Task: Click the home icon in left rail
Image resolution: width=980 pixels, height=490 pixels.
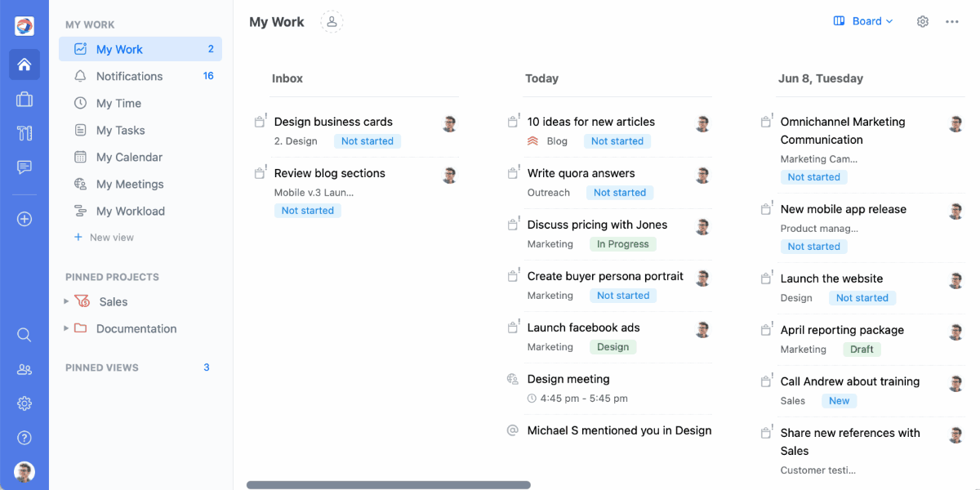Action: click(x=24, y=65)
